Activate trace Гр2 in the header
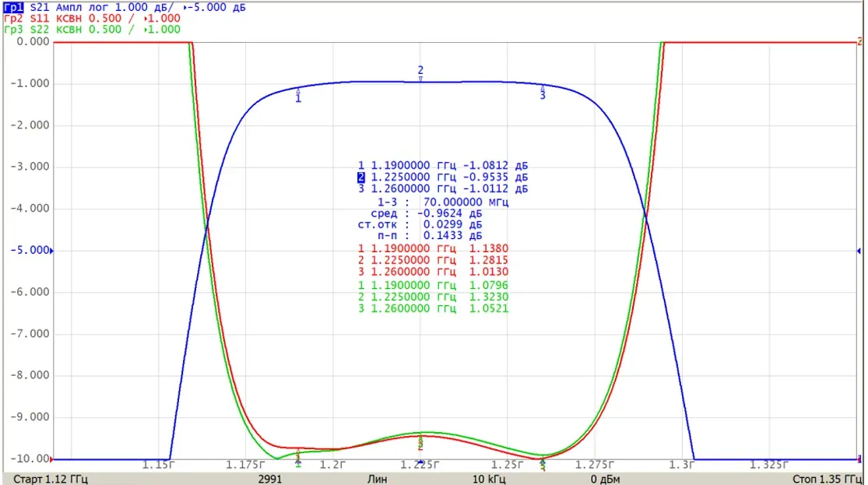The height and width of the screenshot is (485, 868). click(x=13, y=18)
